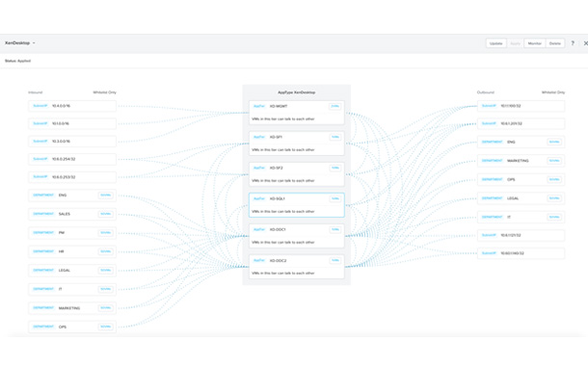Select inbound subnet 10.4.0.0/16
This screenshot has width=588, height=366.
(x=72, y=106)
